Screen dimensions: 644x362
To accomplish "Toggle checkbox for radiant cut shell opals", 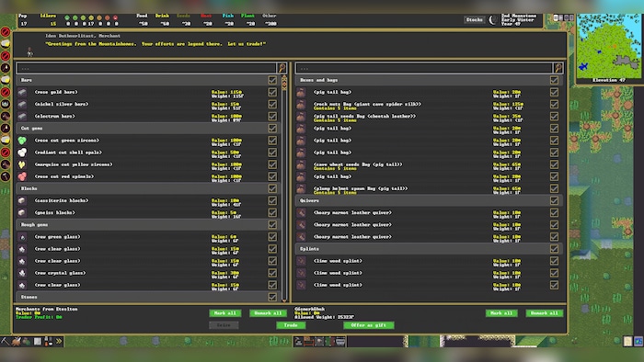I will [272, 153].
